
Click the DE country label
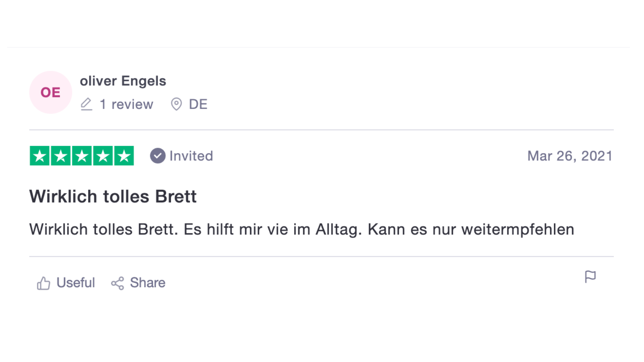(x=198, y=104)
